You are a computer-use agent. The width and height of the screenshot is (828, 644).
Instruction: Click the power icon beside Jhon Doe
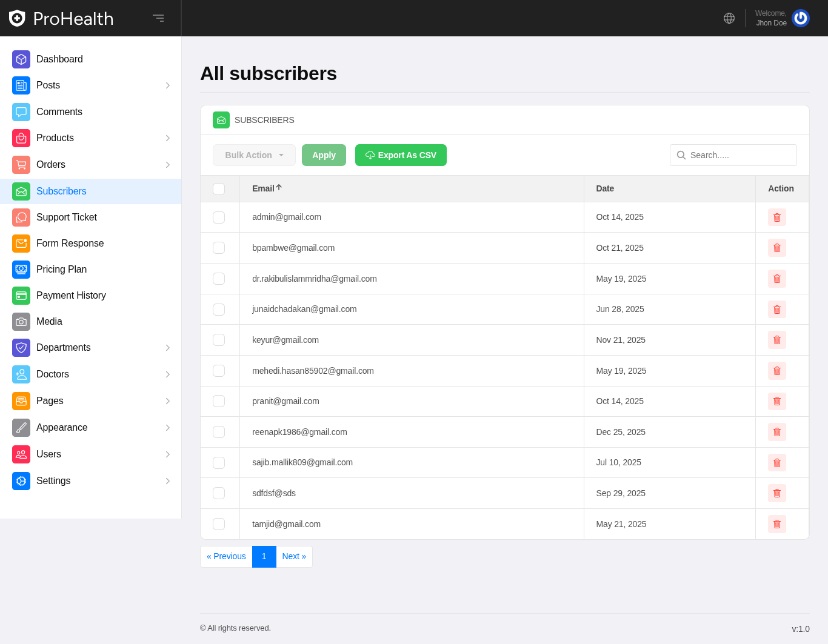pyautogui.click(x=800, y=18)
